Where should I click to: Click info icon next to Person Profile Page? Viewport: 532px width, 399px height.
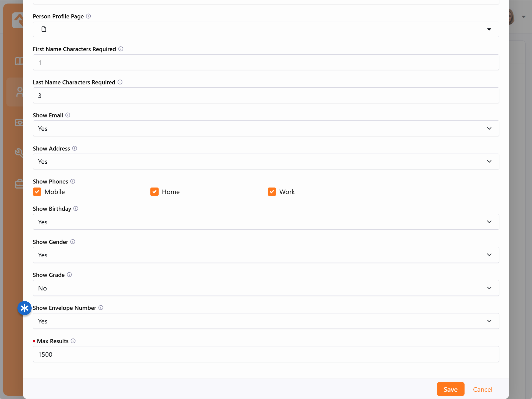[x=88, y=16]
